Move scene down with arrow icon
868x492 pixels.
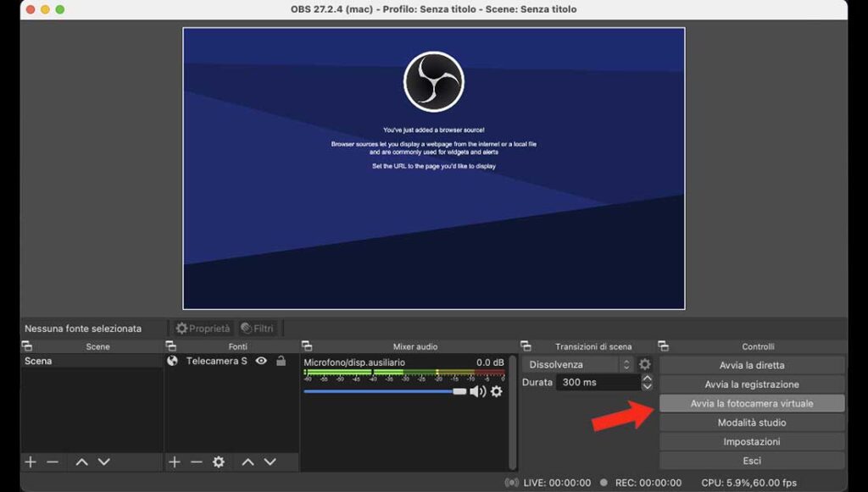(104, 462)
